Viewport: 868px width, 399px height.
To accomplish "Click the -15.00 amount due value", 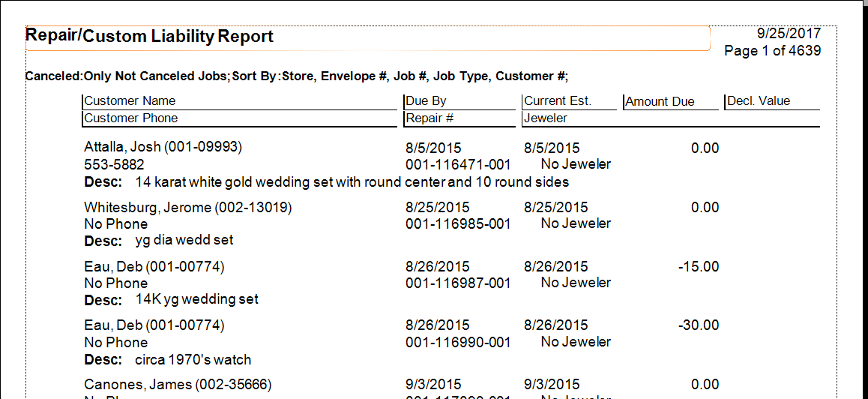I will coord(698,266).
